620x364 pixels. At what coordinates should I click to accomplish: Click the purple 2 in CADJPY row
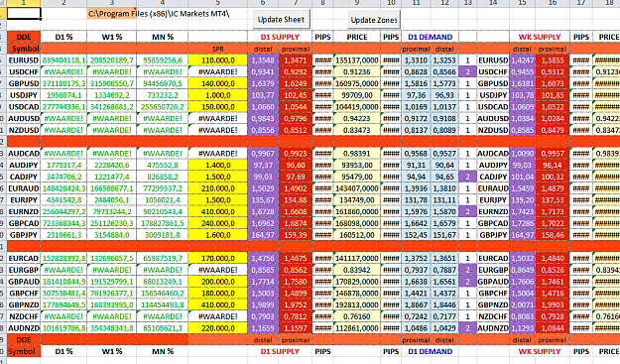(468, 177)
